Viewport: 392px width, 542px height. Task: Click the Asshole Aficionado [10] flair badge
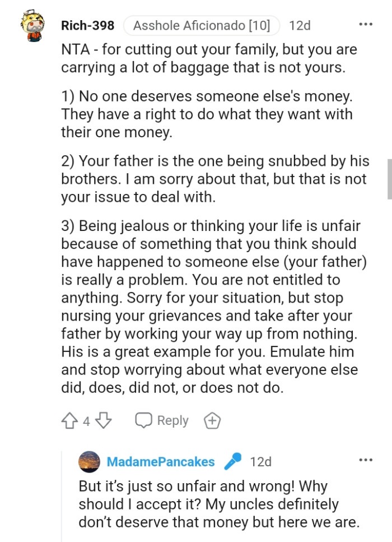point(202,25)
